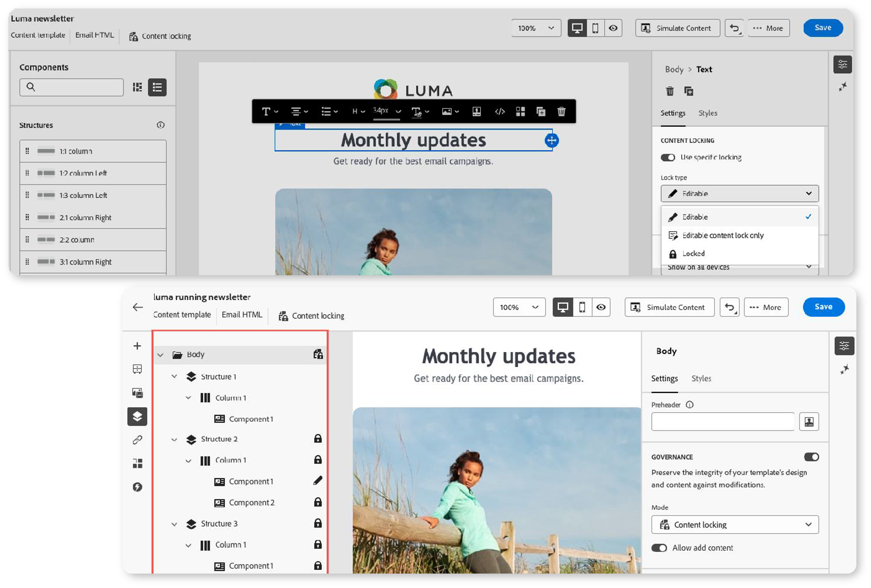This screenshot has height=588, width=871.
Task: Click the pencil icon next to Component 1
Action: click(x=317, y=480)
